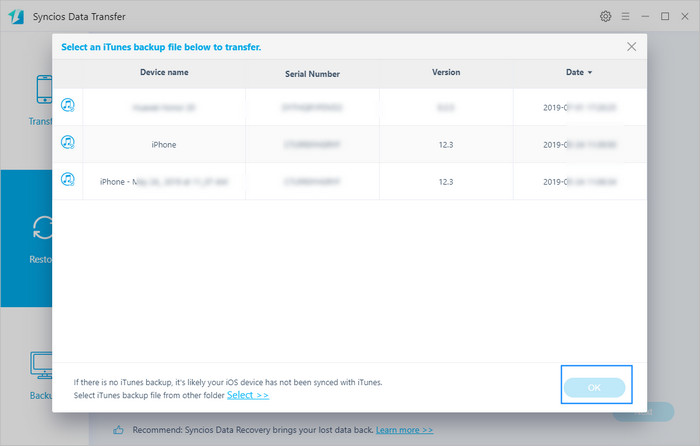Select the Restore circular arrows icon

(43, 228)
